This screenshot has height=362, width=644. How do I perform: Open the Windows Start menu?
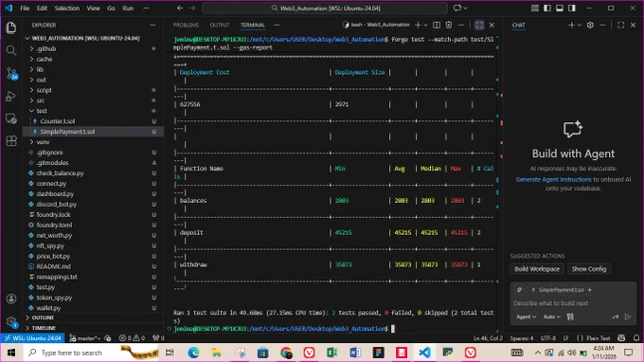(x=11, y=353)
